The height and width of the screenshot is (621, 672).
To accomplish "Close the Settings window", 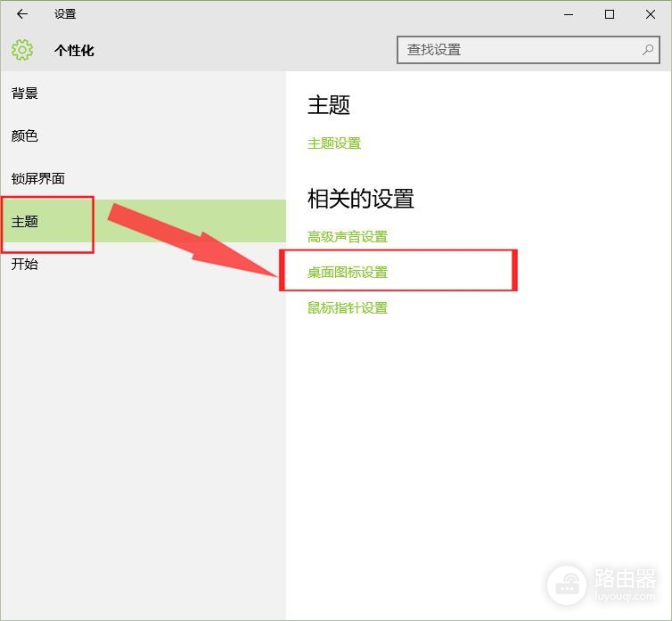I will tap(650, 14).
